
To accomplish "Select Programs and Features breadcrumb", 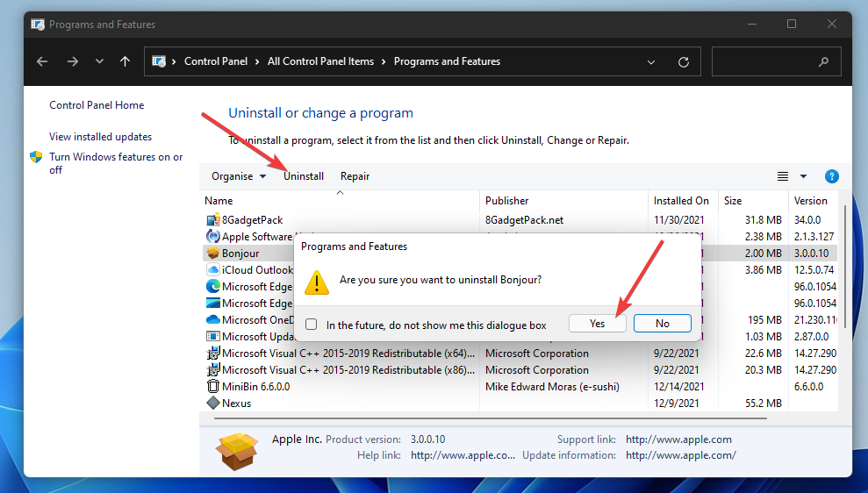I will pyautogui.click(x=447, y=61).
